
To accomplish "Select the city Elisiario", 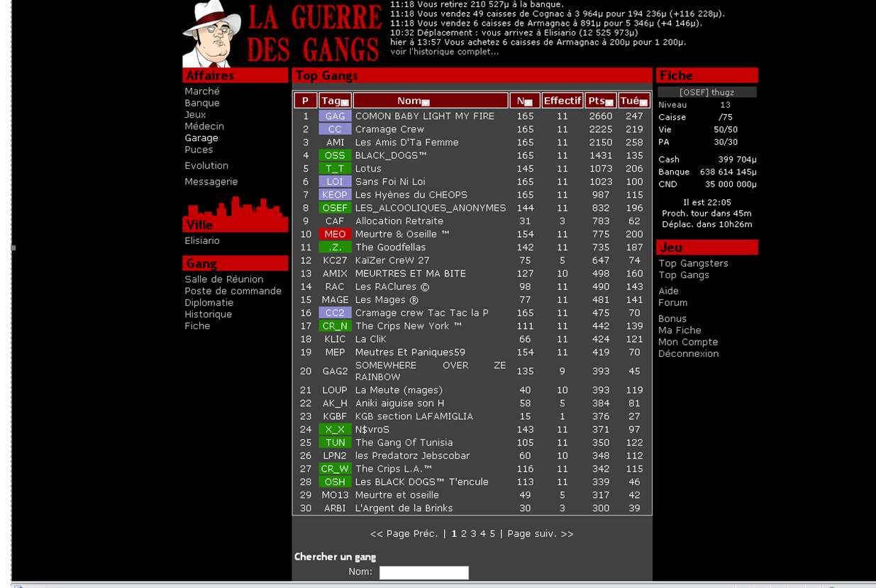I will [202, 241].
